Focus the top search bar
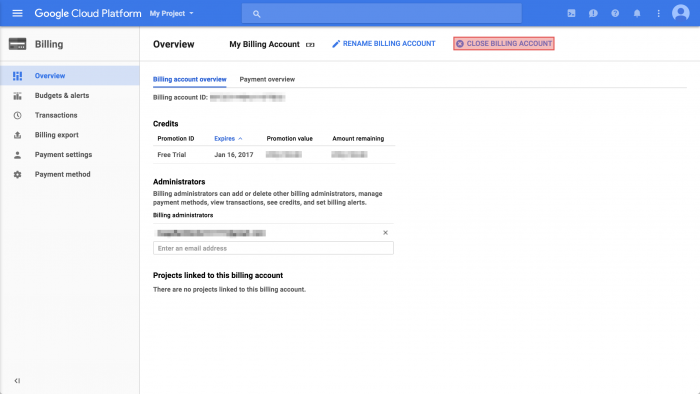Image resolution: width=700 pixels, height=394 pixels. pyautogui.click(x=382, y=13)
